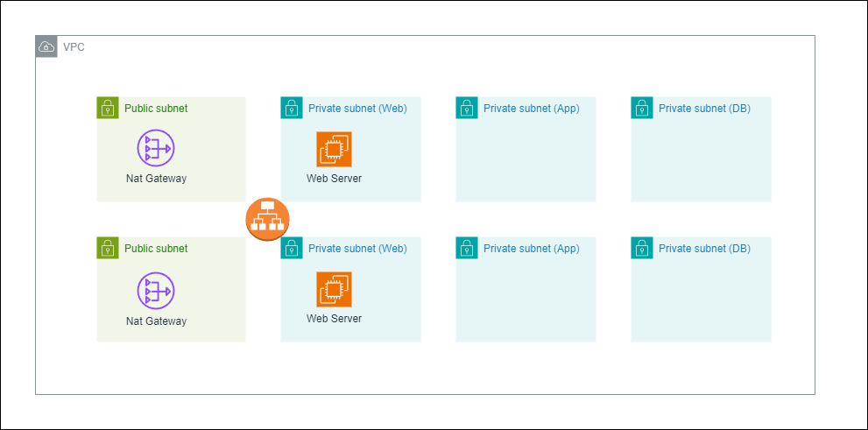Click the lower Public subnet green lock icon

(x=108, y=248)
